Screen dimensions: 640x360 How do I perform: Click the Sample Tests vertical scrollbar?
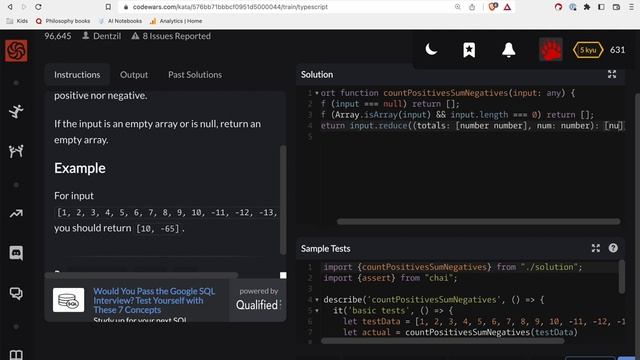coord(622,277)
